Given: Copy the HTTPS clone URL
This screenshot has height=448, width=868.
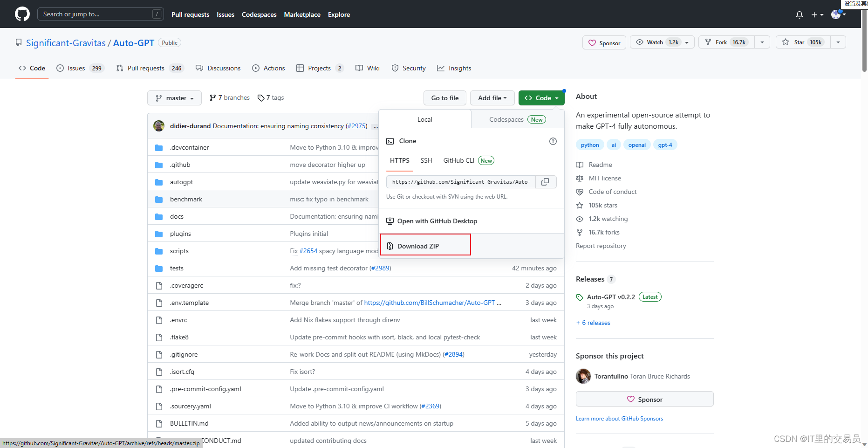Looking at the screenshot, I should (545, 182).
